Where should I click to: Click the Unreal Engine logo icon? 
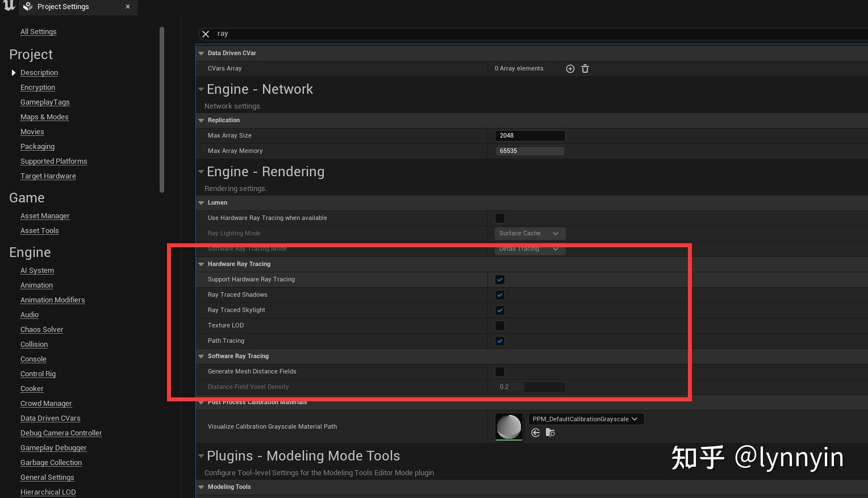coord(9,6)
